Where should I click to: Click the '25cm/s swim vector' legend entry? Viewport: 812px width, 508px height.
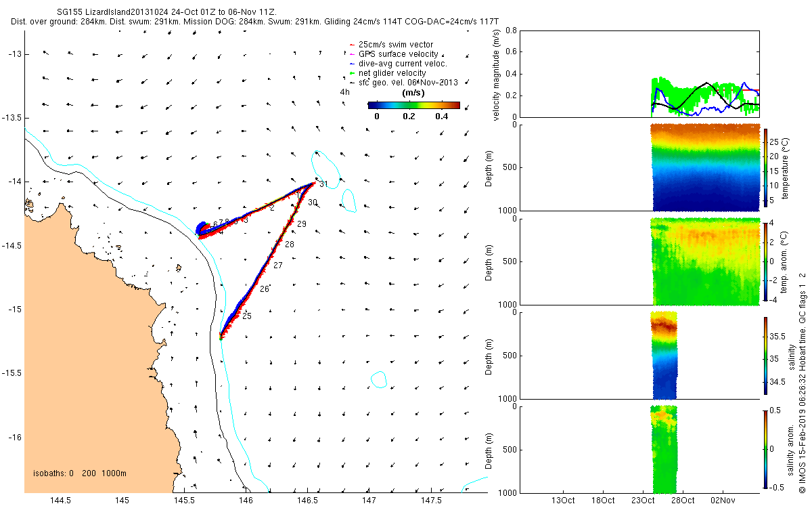(x=397, y=45)
